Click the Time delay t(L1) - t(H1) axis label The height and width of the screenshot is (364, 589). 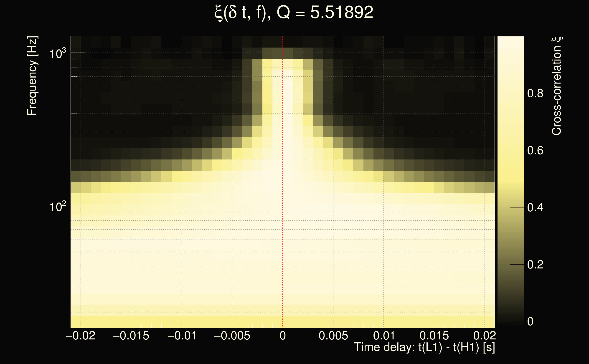424,347
